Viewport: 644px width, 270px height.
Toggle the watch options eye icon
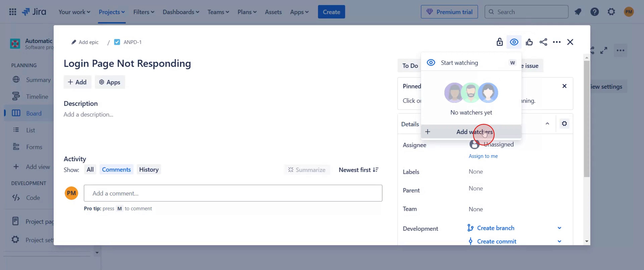[x=514, y=42]
